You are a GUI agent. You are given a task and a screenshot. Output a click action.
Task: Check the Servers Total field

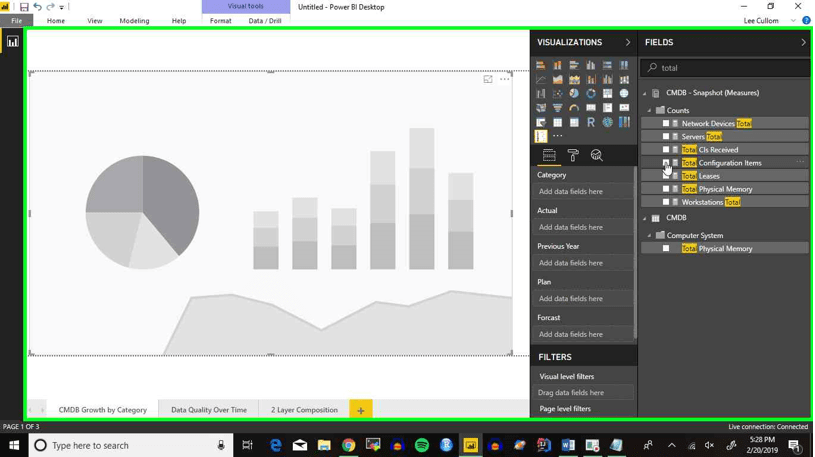click(x=666, y=136)
